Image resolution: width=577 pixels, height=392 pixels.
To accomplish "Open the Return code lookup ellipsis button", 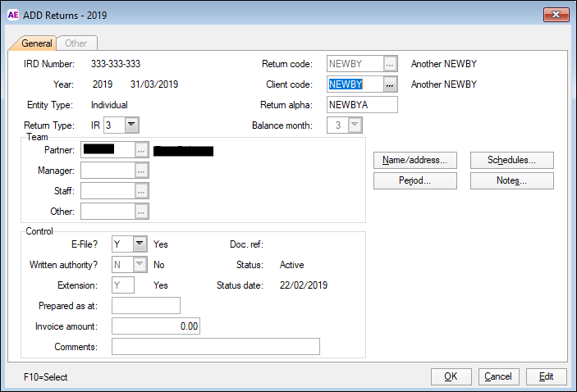I will click(391, 64).
